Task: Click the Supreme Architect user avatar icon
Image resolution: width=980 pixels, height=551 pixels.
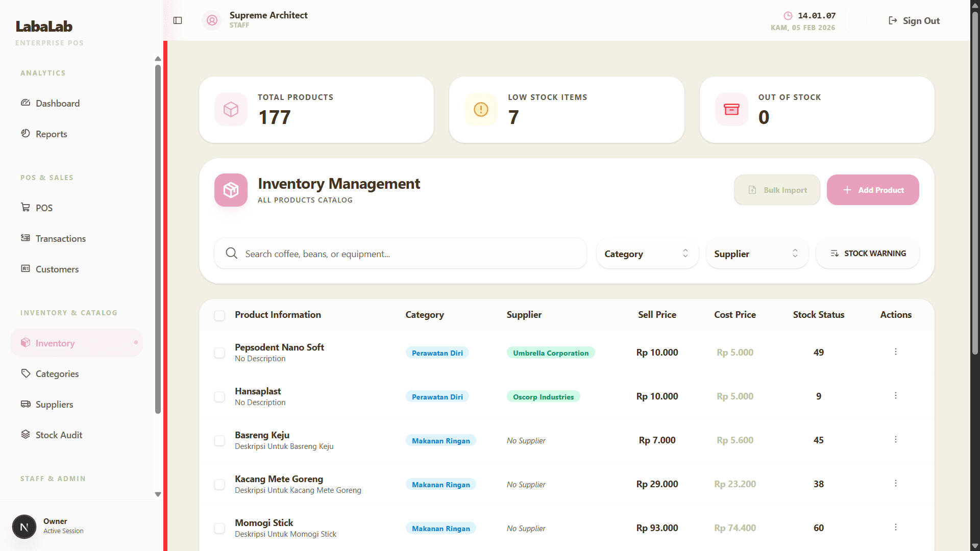Action: (212, 20)
